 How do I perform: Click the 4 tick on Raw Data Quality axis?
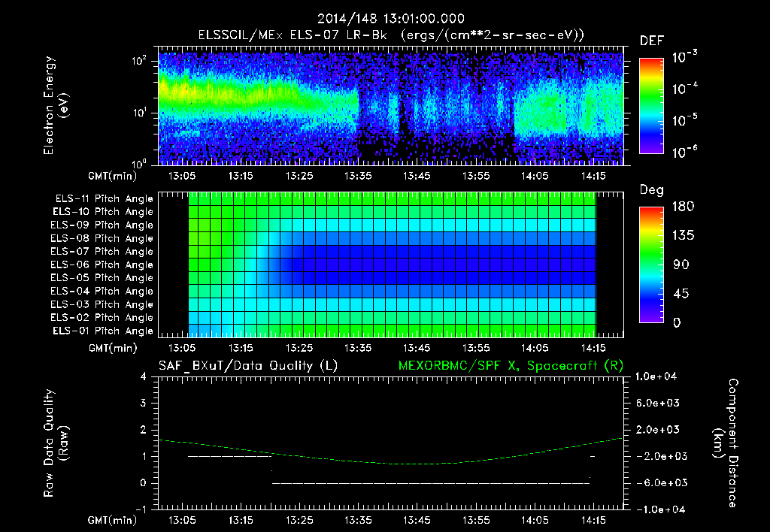coord(144,376)
